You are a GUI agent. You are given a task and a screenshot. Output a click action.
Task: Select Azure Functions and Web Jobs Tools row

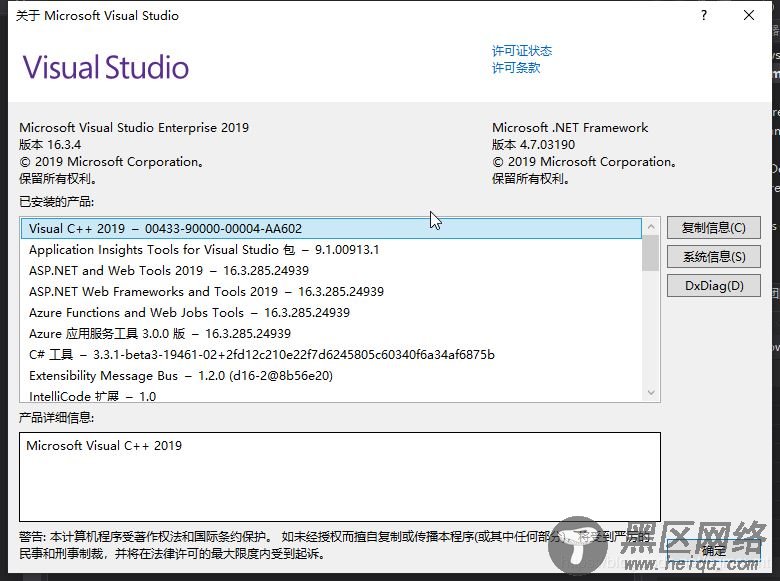(331, 312)
